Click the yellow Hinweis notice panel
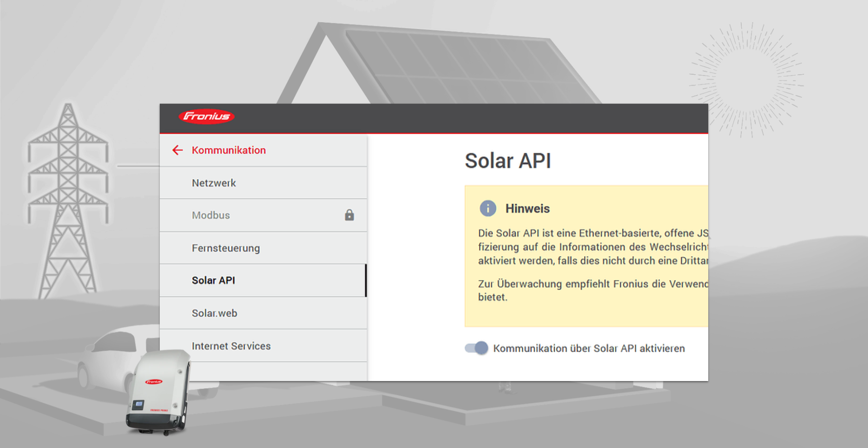The height and width of the screenshot is (448, 868). coord(584,256)
